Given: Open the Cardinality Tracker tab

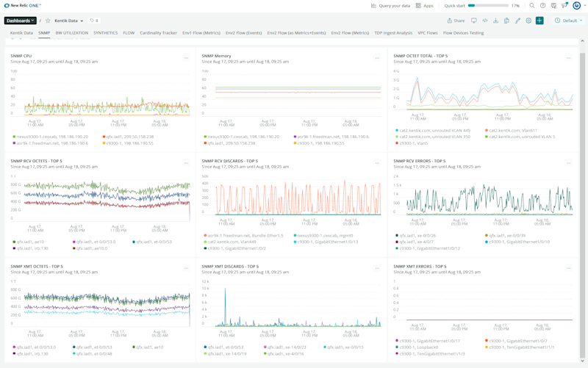Looking at the screenshot, I should click(x=158, y=33).
